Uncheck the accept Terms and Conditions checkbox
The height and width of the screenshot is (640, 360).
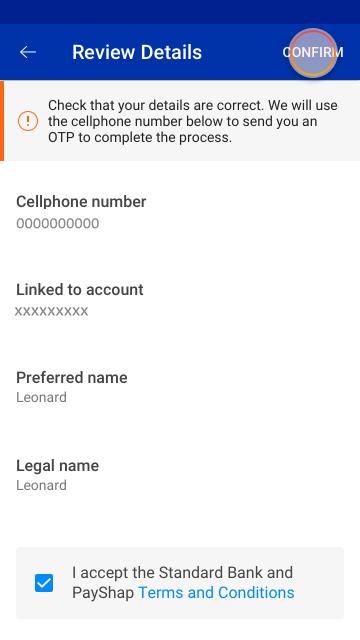point(44,583)
